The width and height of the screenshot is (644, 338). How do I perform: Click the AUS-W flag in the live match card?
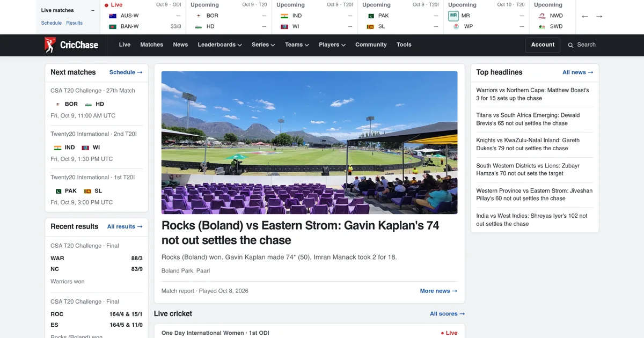pyautogui.click(x=113, y=16)
